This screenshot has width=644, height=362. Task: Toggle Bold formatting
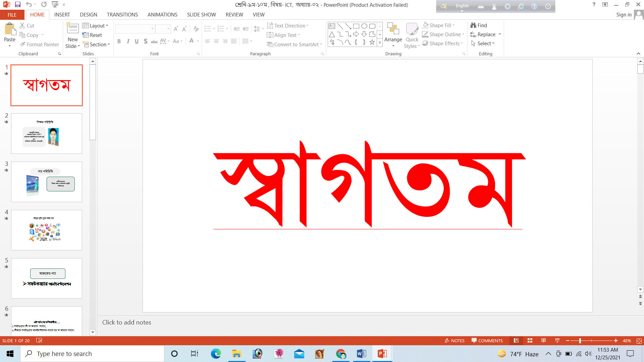[119, 41]
